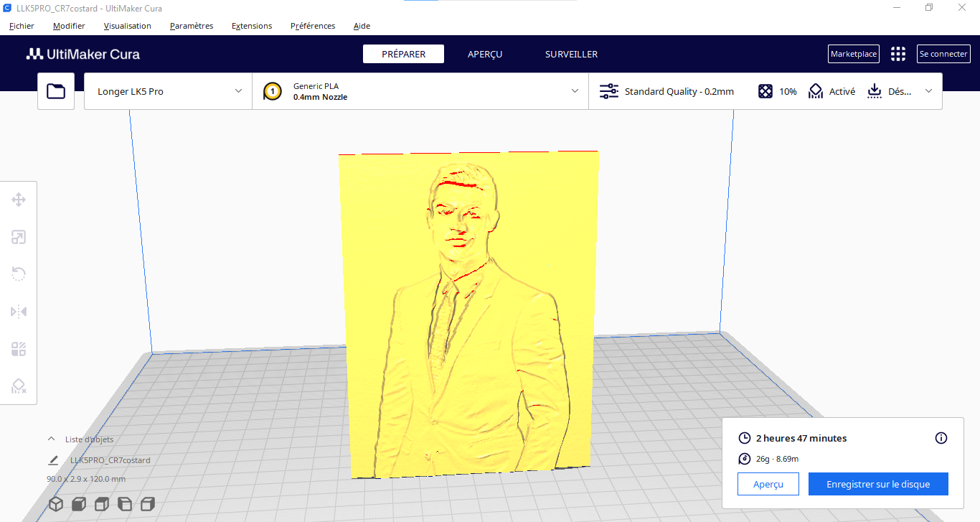Click the 26g · 8.69m material usage text

coord(777,459)
